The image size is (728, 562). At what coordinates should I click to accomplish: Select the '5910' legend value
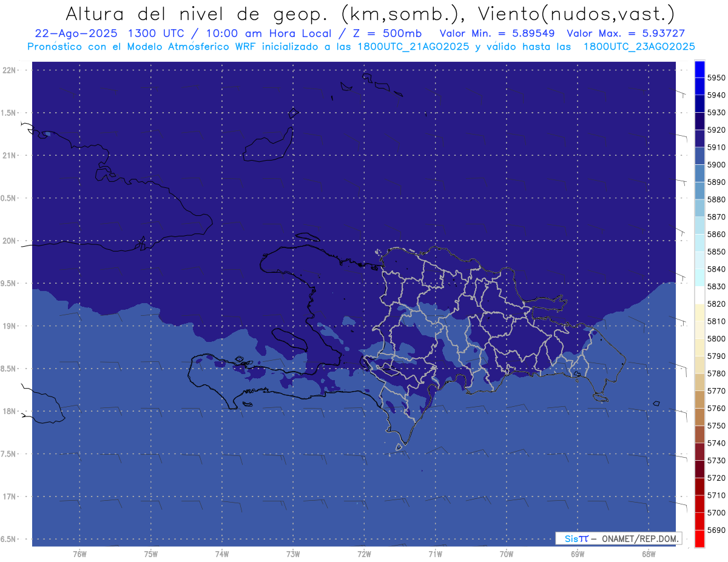[x=716, y=147]
